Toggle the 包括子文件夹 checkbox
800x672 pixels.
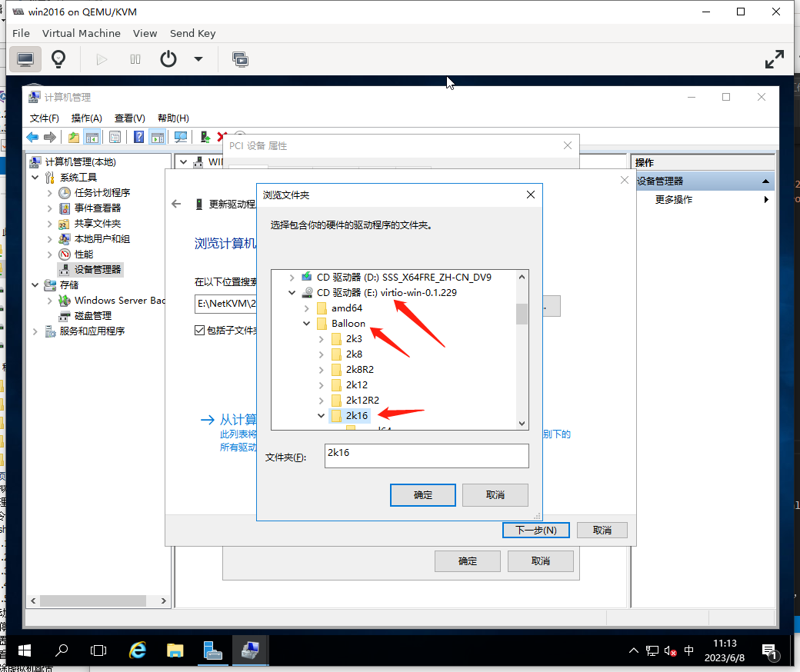coord(199,331)
